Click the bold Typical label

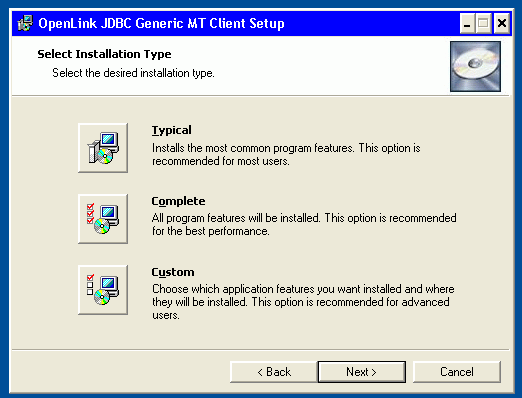[172, 130]
